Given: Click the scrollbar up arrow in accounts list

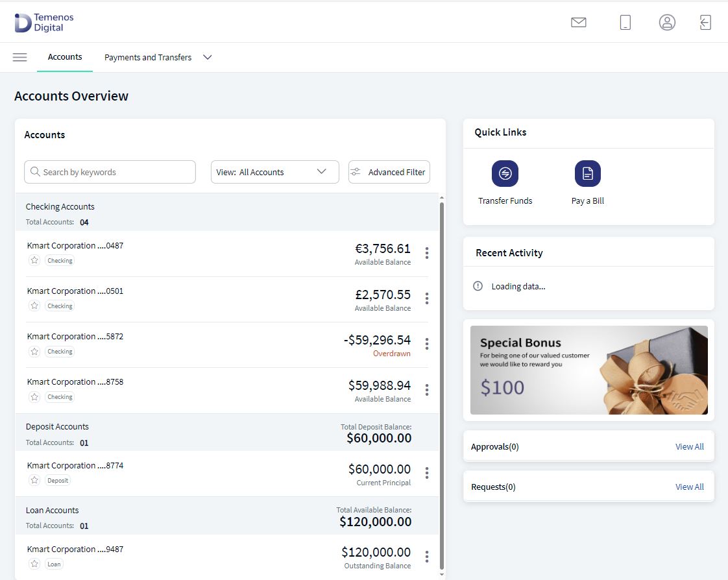Looking at the screenshot, I should [x=441, y=198].
